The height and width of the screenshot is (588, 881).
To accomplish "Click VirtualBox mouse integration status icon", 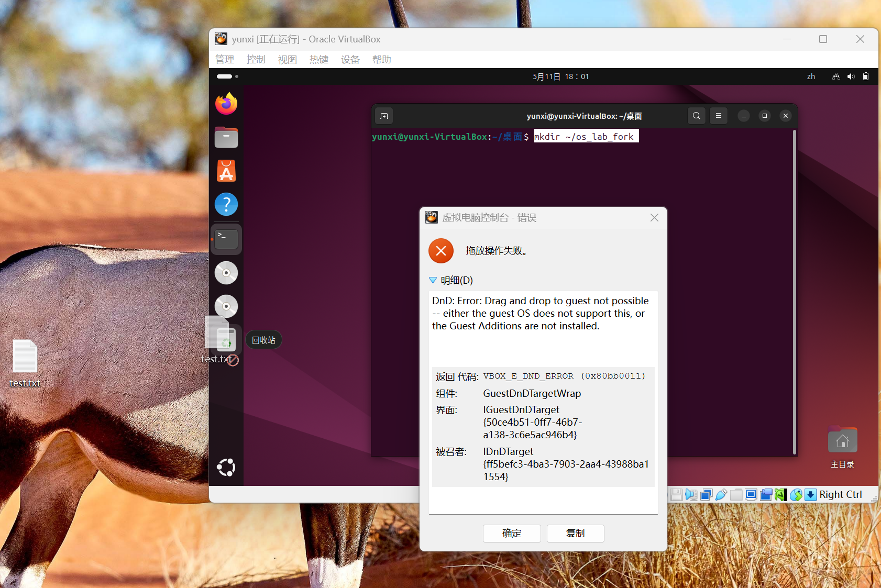I will [796, 495].
